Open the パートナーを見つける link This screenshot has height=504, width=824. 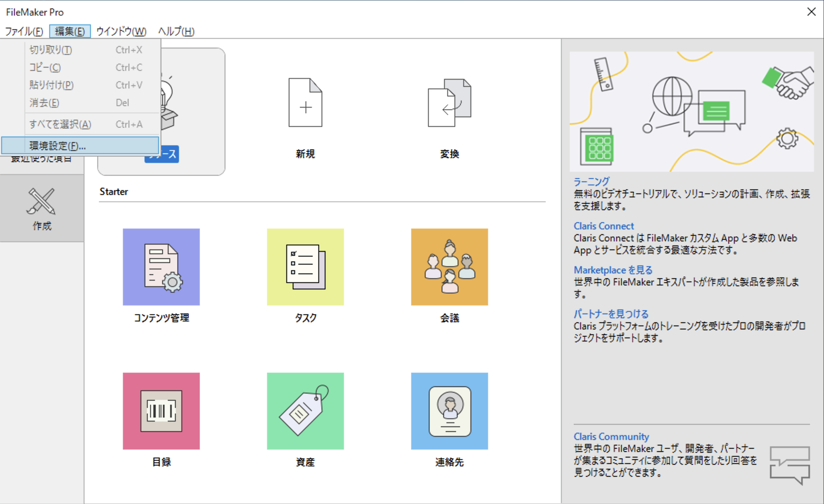(610, 313)
